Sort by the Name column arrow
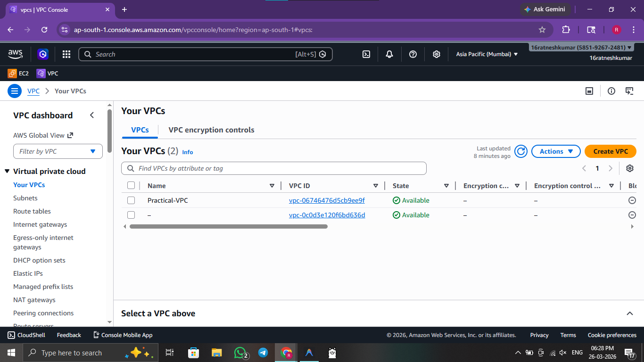The image size is (644, 362). [272, 186]
